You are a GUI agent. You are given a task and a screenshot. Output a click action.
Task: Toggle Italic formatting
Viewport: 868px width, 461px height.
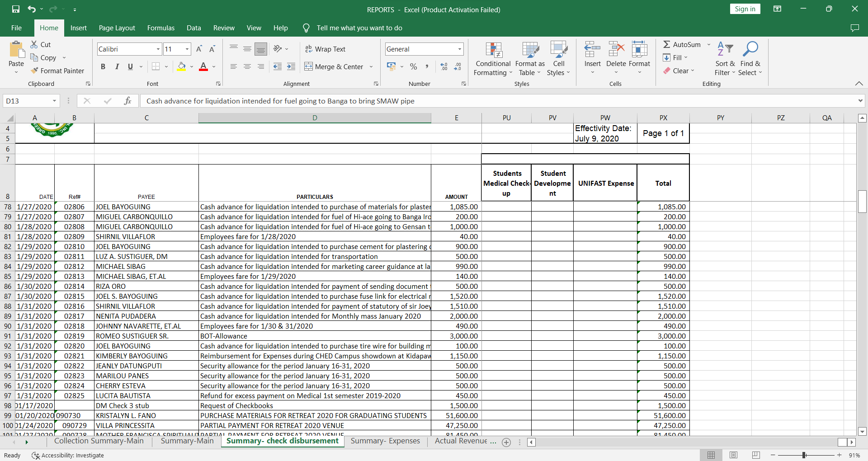(x=117, y=66)
